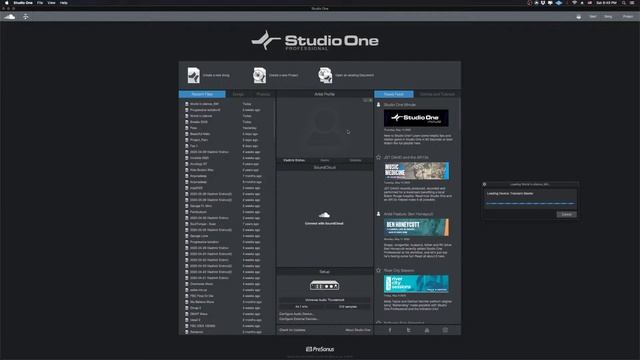
Task: Click the Project button in top right toolbar
Action: click(628, 17)
